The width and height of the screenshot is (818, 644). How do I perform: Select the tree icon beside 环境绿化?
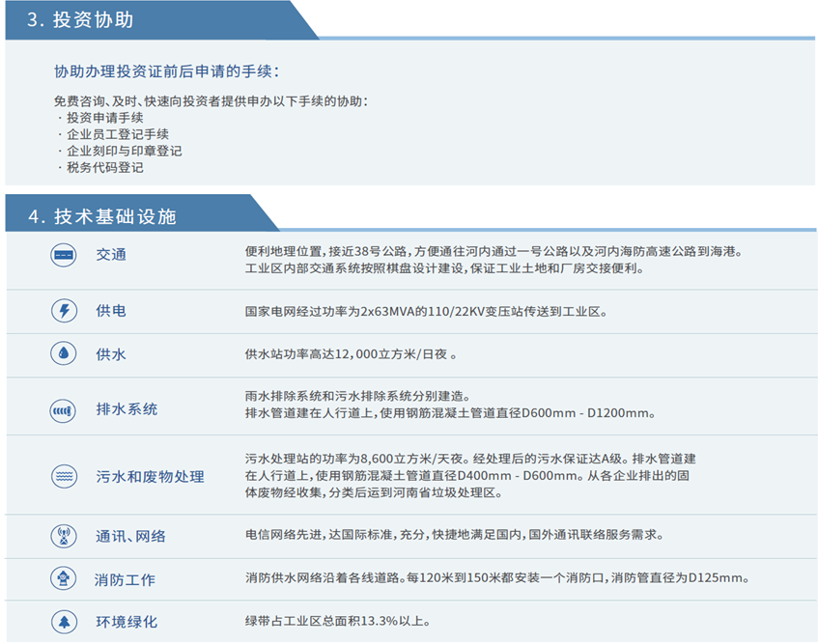click(x=63, y=621)
